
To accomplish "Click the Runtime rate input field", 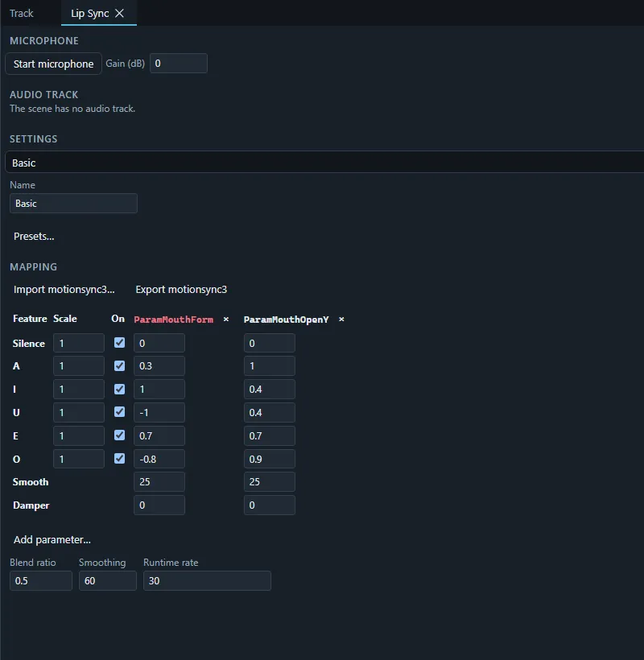I will click(x=207, y=581).
